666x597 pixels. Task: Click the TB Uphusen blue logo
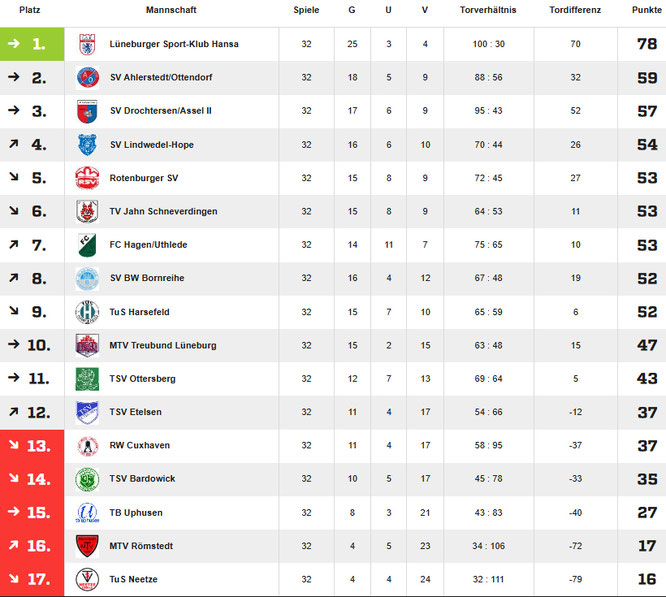[x=87, y=513]
